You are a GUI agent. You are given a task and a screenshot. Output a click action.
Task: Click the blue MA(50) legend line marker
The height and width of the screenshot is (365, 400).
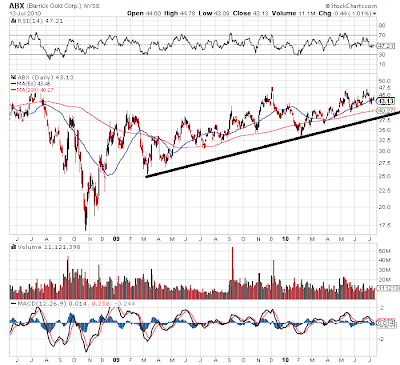pyautogui.click(x=13, y=84)
